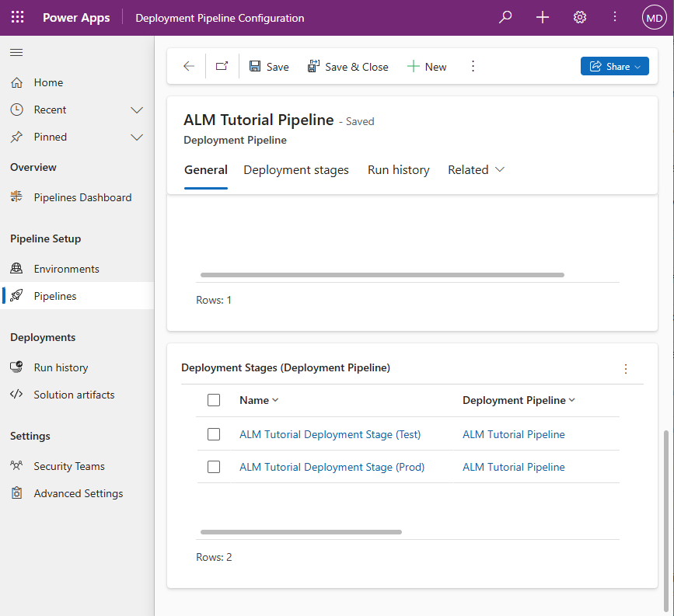Click the Share button label
The image size is (674, 616).
coord(618,67)
